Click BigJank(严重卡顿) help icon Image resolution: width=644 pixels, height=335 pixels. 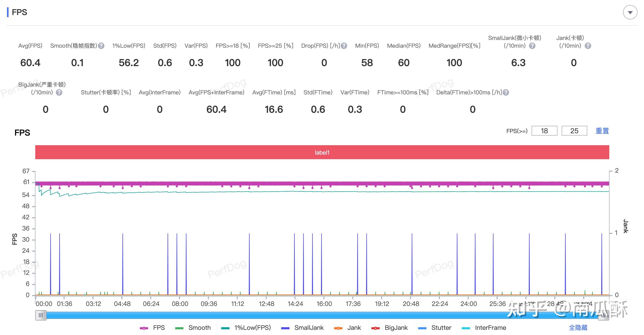tap(59, 93)
